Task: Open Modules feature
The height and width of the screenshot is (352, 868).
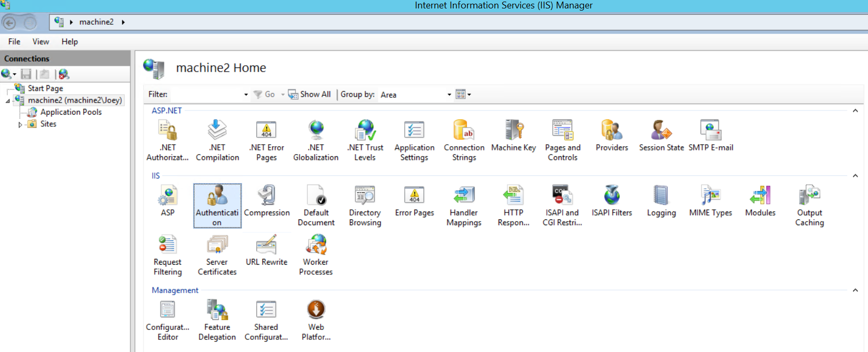Action: tap(760, 201)
